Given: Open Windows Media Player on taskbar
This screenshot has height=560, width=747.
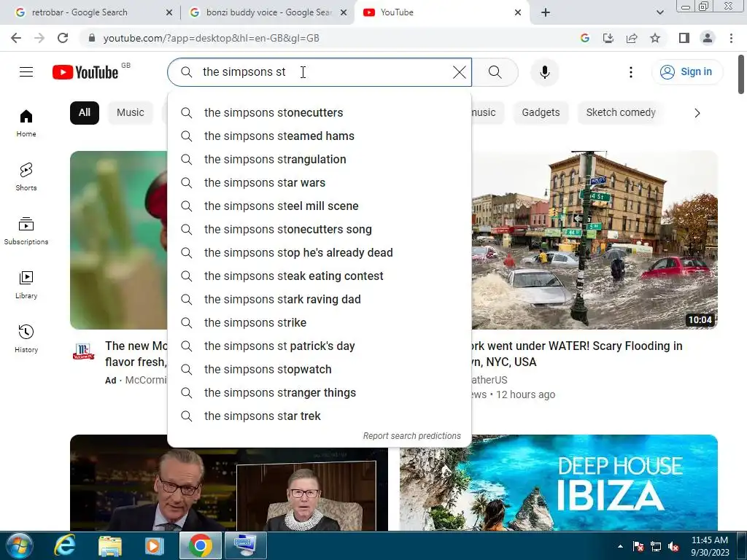Looking at the screenshot, I should click(x=155, y=545).
